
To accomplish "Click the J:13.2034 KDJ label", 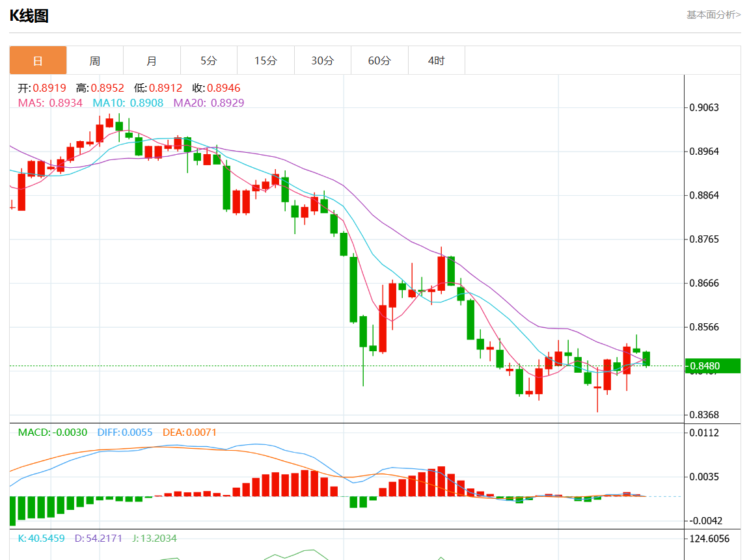I will click(155, 538).
